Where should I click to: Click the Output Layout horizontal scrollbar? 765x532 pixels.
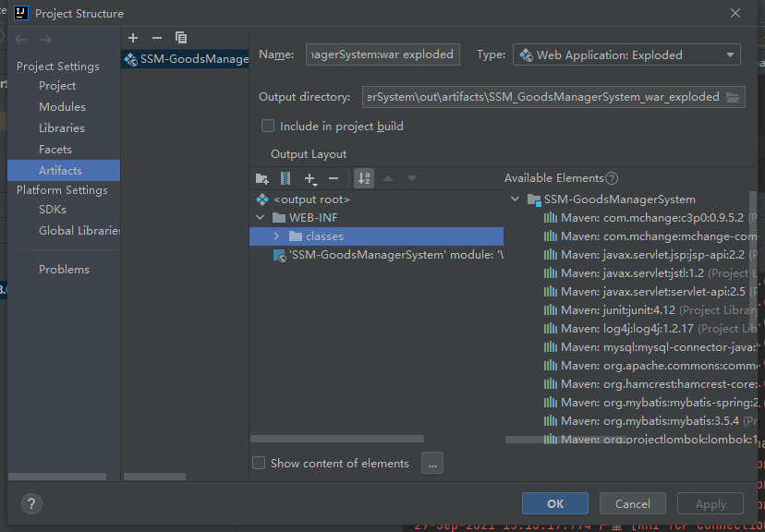[x=336, y=439]
